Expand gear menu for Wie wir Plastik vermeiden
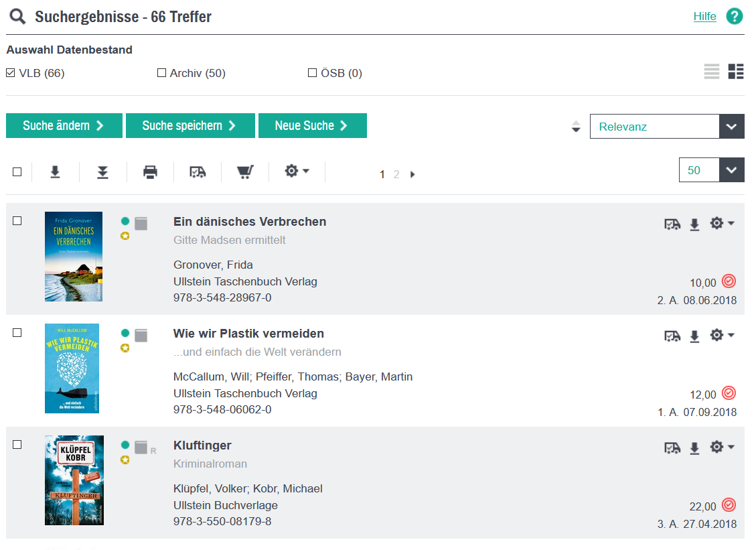The width and height of the screenshot is (756, 550). coord(722,335)
